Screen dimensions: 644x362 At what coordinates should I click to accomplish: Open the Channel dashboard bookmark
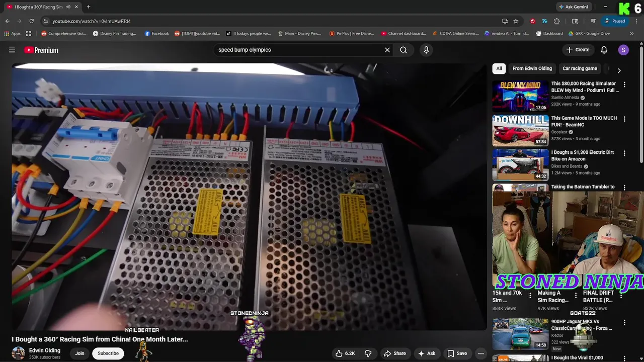(404, 34)
